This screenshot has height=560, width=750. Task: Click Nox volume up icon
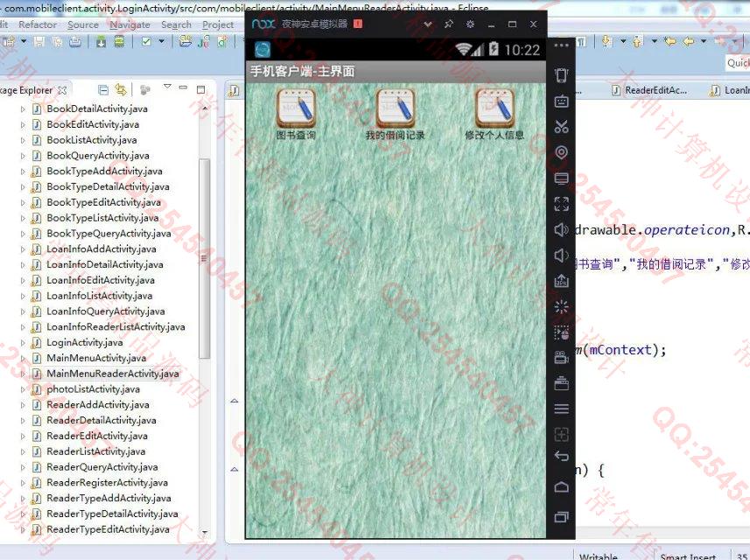[562, 229]
